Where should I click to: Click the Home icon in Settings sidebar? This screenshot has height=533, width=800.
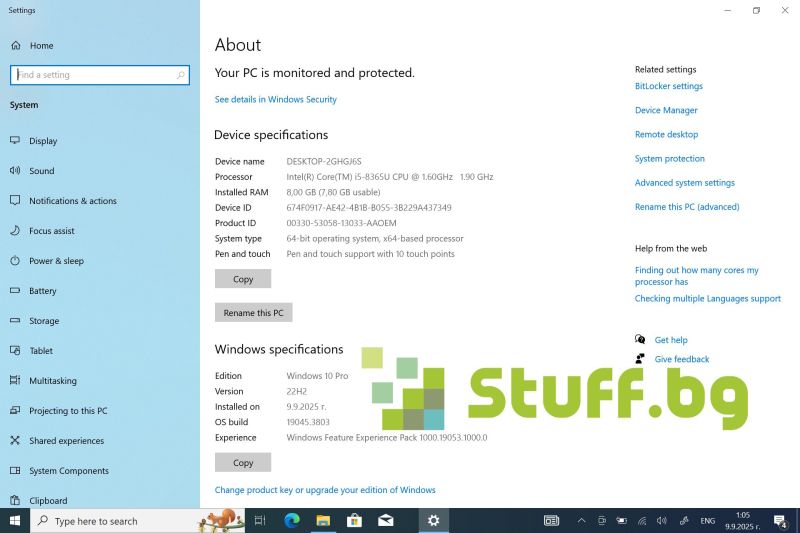[x=16, y=46]
